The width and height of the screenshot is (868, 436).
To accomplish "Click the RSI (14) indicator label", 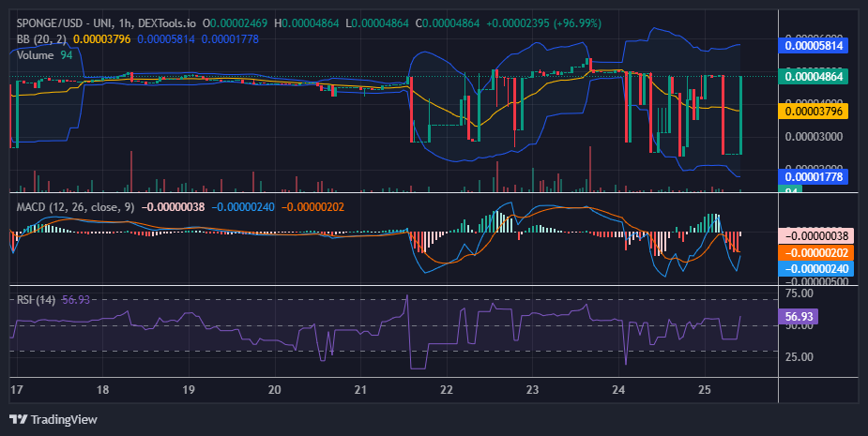I will (x=36, y=300).
